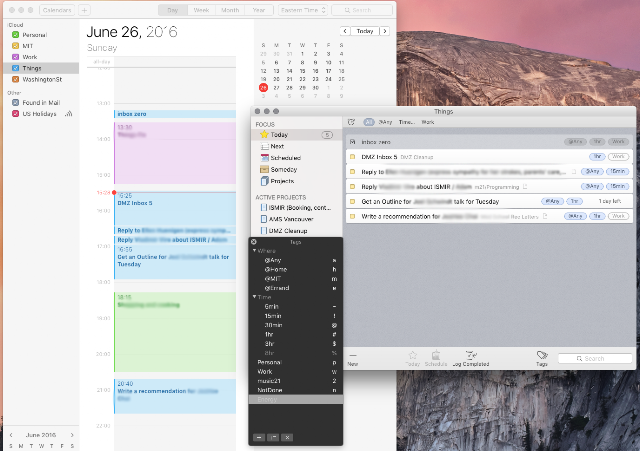Image resolution: width=640 pixels, height=451 pixels.
Task: Toggle the Personal calendar checkbox
Action: point(16,35)
